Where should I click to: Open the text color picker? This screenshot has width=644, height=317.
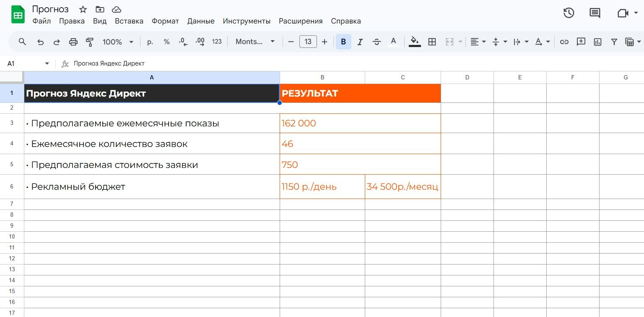pos(393,42)
